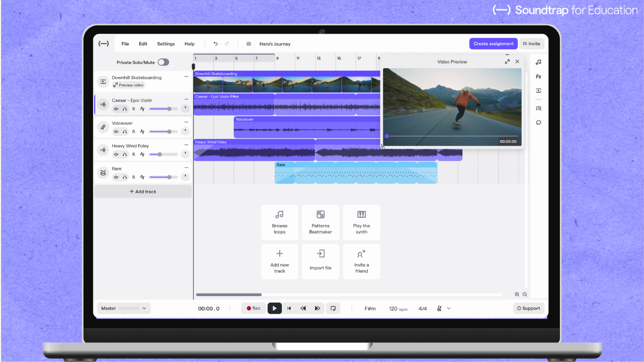Open the video panel icon in right sidebar

click(538, 91)
